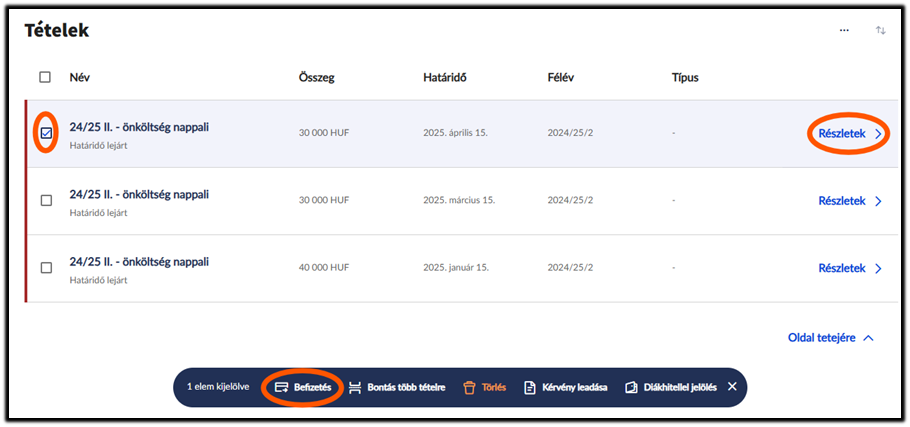Expand the April 15 row chevron arrow
This screenshot has height=427, width=910.
(878, 133)
